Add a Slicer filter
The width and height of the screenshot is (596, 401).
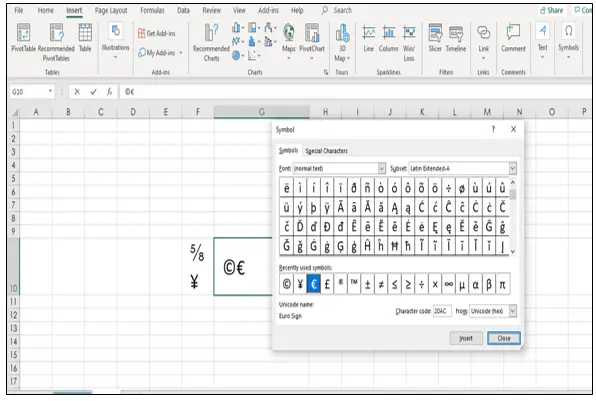(435, 37)
